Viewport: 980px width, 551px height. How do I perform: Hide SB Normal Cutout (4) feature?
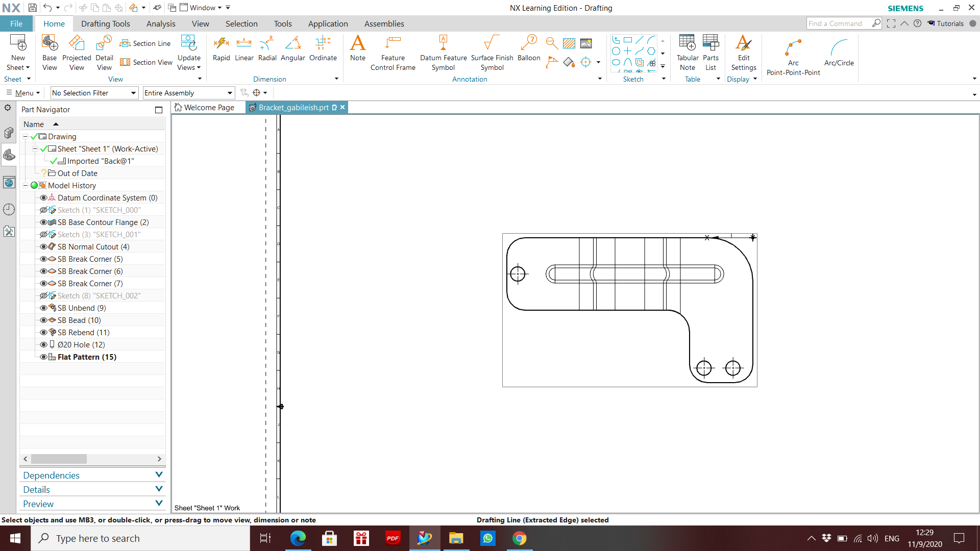(x=43, y=247)
